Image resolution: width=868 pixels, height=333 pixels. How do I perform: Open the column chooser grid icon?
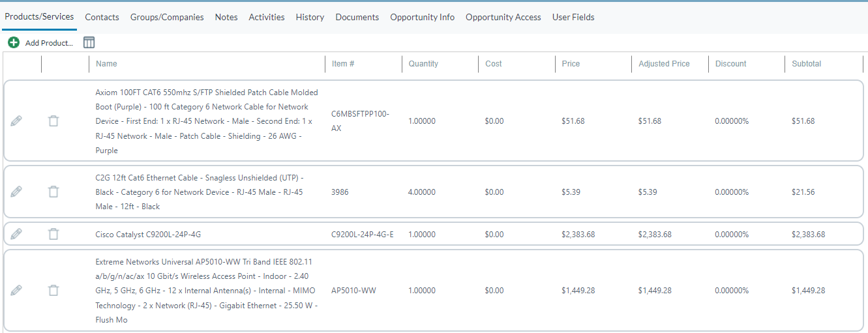[89, 42]
